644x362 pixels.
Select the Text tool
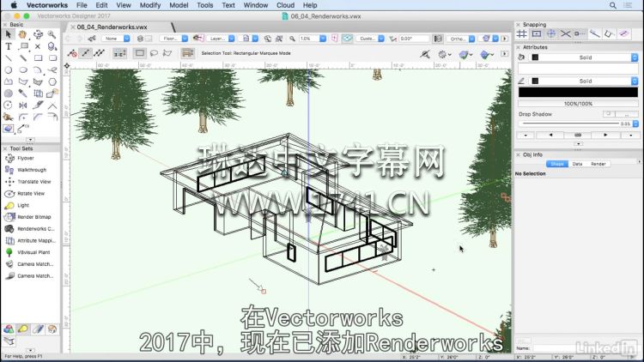click(x=9, y=46)
